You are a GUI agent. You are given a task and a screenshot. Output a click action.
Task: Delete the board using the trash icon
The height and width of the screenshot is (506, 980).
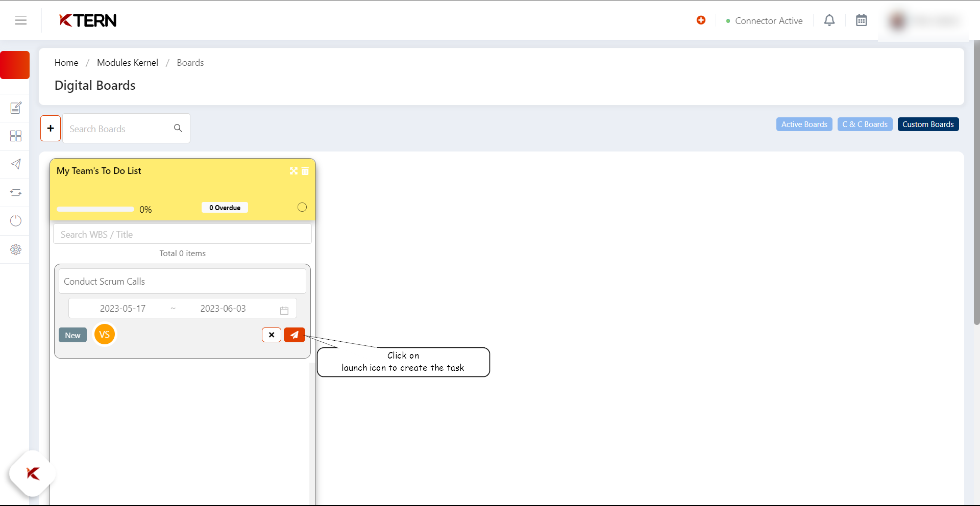click(305, 171)
